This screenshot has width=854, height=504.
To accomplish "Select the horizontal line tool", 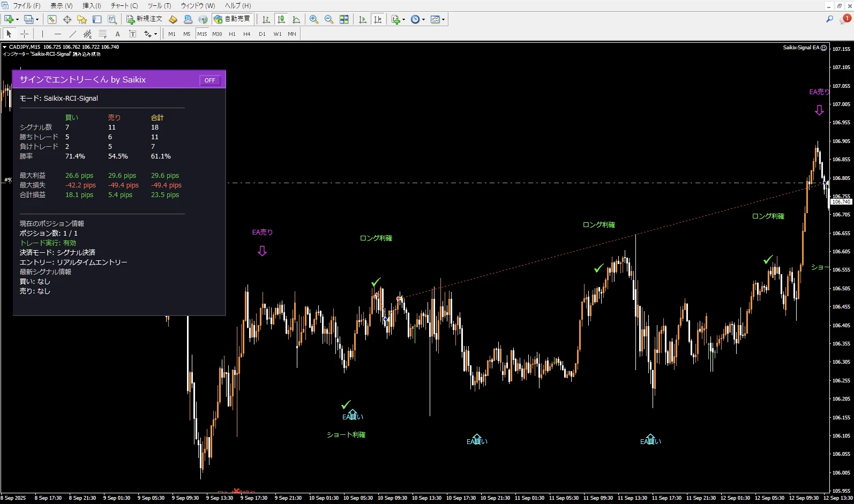I will point(58,34).
